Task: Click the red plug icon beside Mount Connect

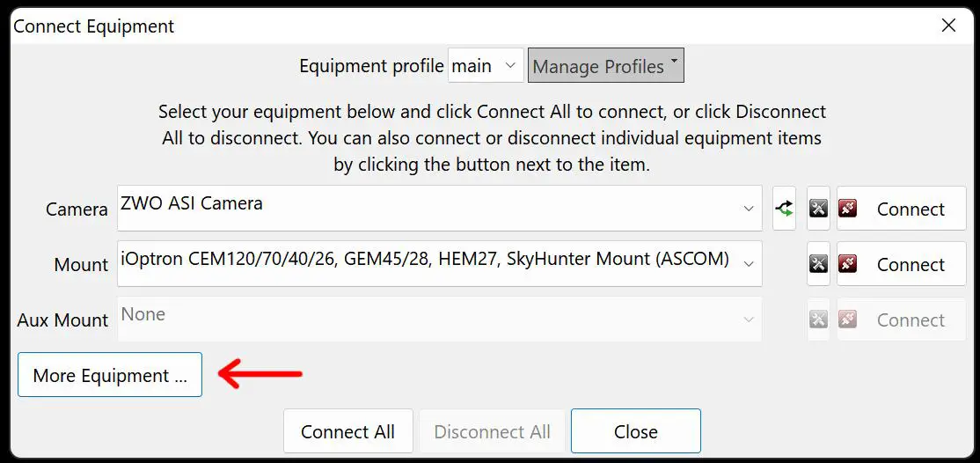Action: 848,264
